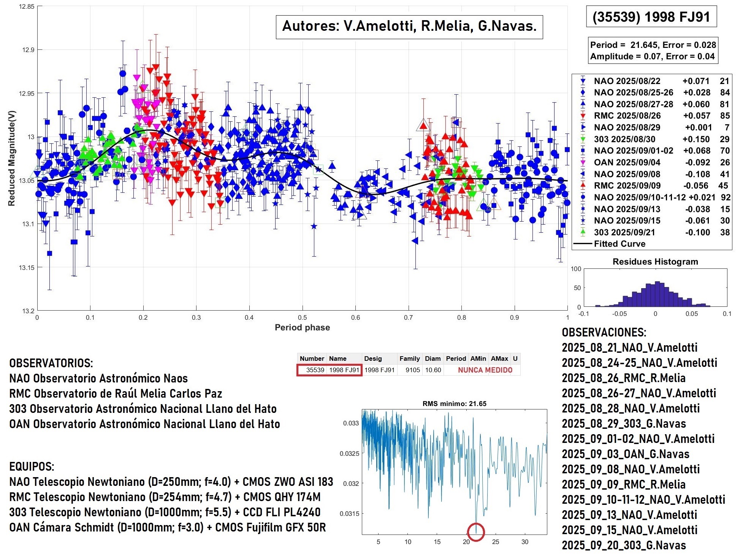Viewport: 740px width, 560px height.
Task: Click the 2025_09_20_303_G.Navas observation entry
Action: point(624,545)
